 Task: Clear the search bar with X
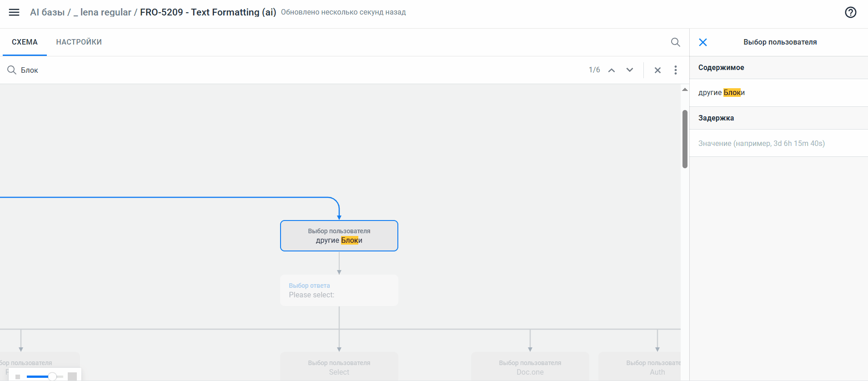(x=657, y=70)
